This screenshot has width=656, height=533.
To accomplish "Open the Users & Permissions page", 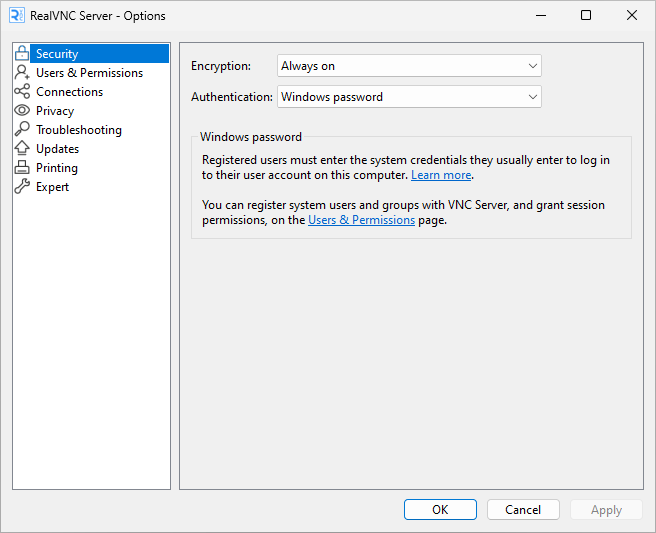I will pos(90,73).
